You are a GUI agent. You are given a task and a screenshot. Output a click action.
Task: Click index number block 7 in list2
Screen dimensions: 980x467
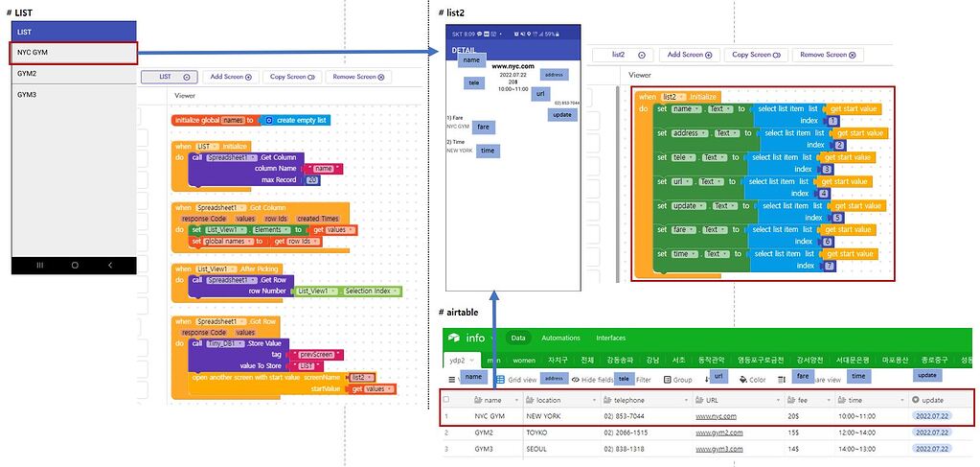(x=829, y=266)
